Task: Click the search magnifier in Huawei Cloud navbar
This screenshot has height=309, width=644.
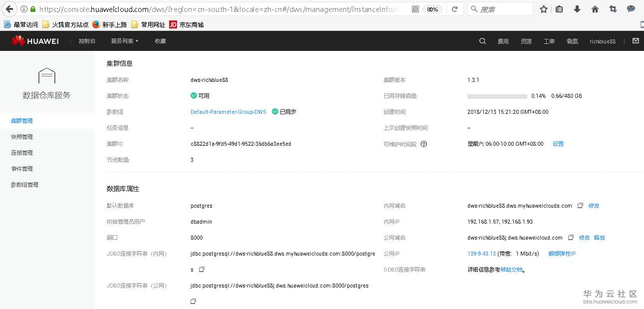Action: [482, 41]
